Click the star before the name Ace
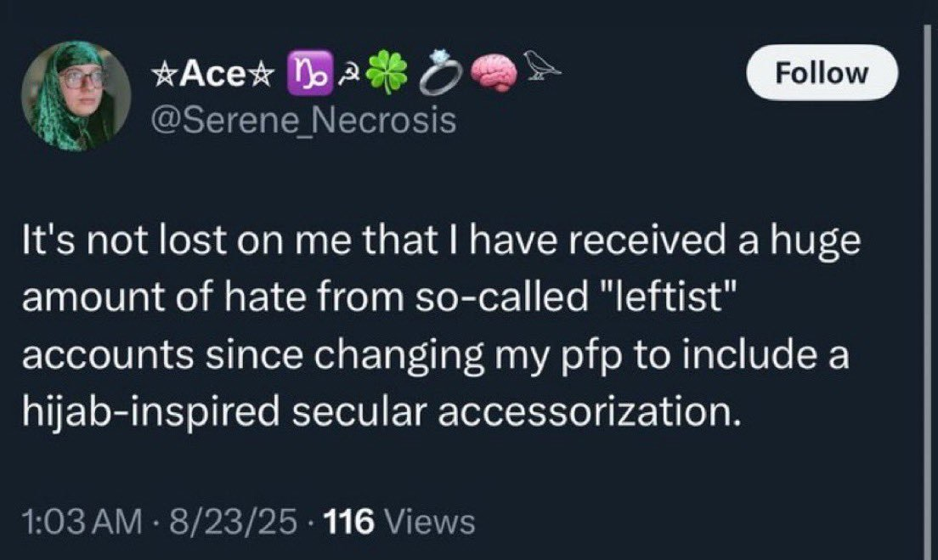938x560 pixels. (x=161, y=74)
